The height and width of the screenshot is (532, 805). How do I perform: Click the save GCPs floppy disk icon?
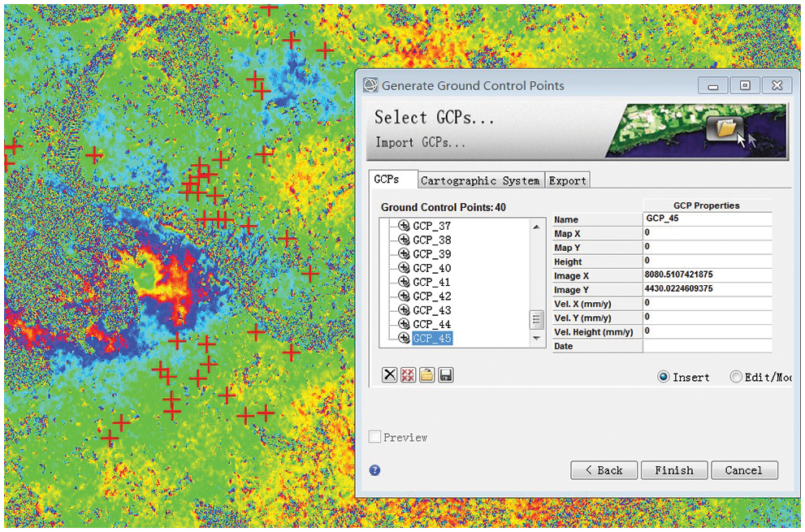click(x=446, y=374)
